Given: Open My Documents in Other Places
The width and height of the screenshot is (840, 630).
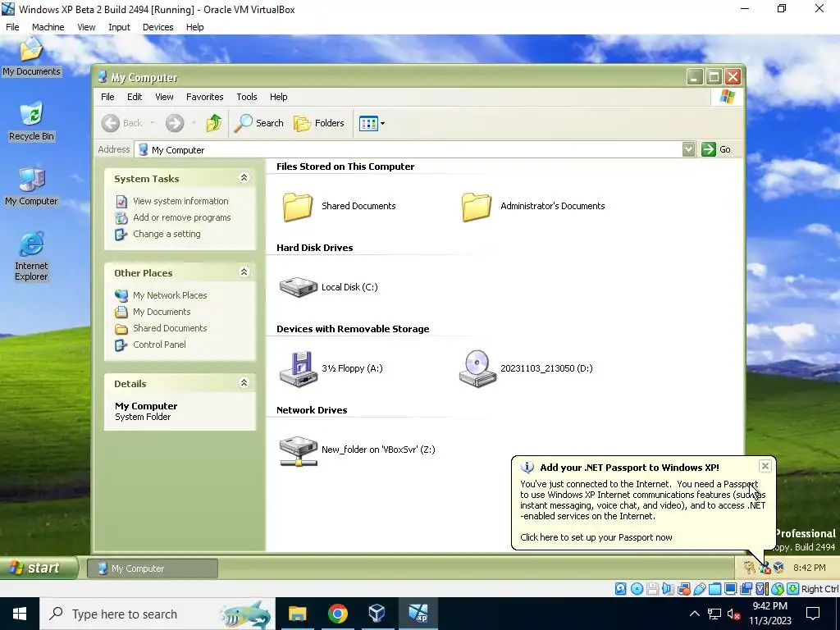Looking at the screenshot, I should coord(162,312).
